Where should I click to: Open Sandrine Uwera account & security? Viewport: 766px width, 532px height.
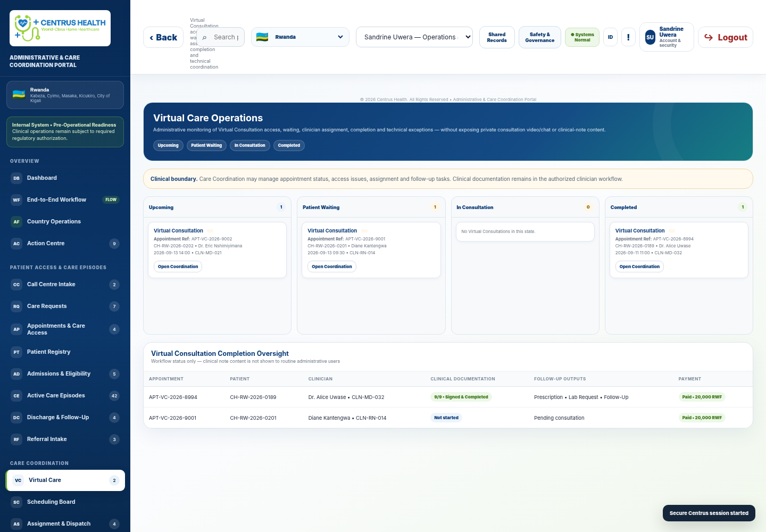(x=667, y=37)
